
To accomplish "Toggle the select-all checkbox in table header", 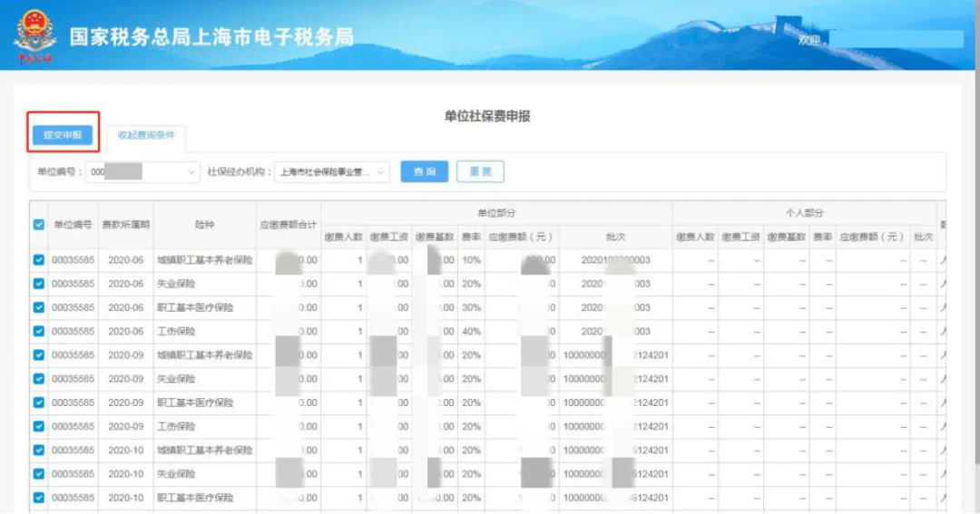I will pos(39,224).
